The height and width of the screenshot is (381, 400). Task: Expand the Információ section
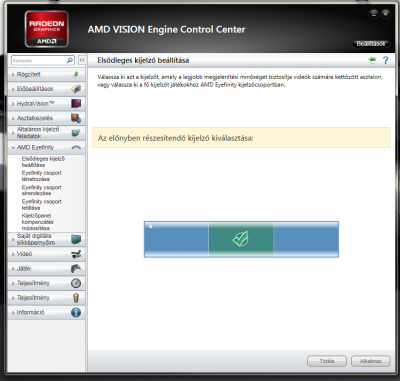click(x=46, y=312)
